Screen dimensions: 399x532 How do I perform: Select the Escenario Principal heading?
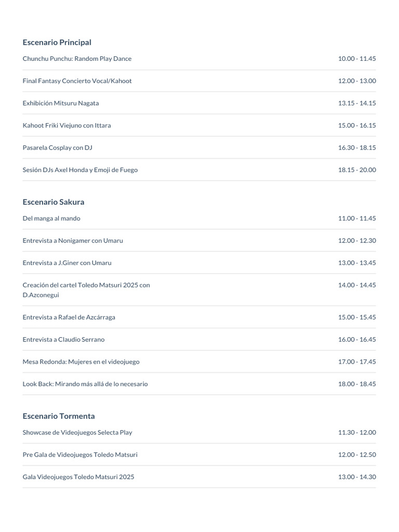pos(57,43)
